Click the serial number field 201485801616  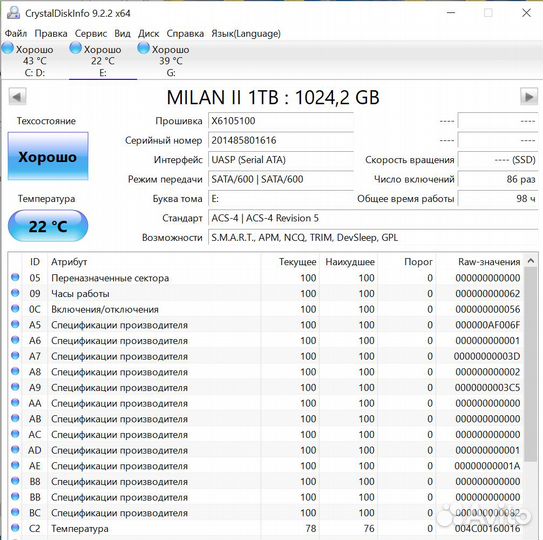point(281,140)
